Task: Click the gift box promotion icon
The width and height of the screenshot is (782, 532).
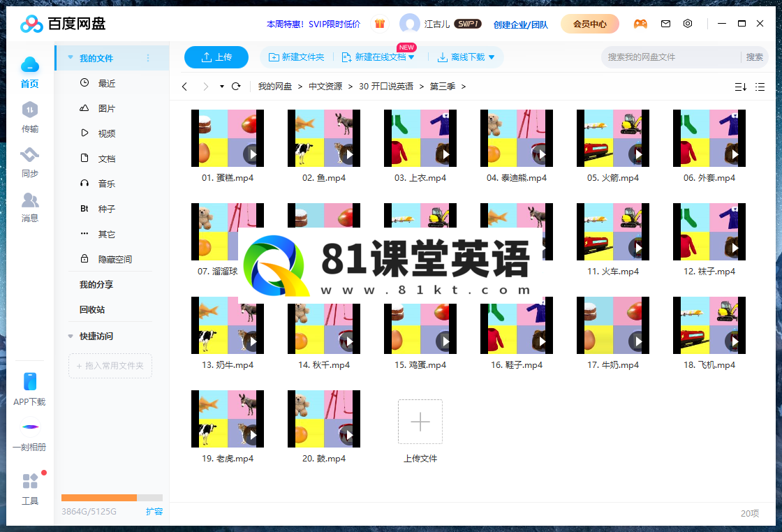Action: point(380,24)
